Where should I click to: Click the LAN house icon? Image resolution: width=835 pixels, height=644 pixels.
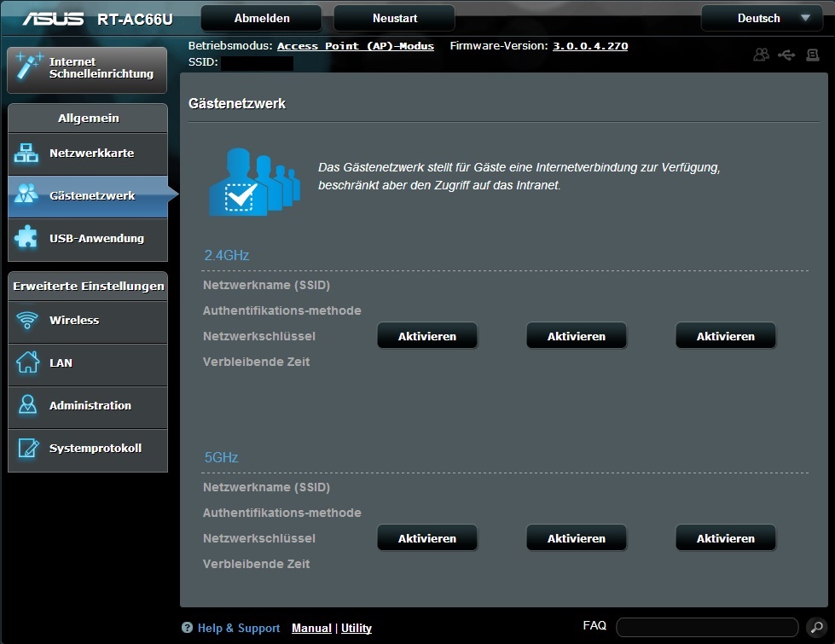pyautogui.click(x=27, y=363)
